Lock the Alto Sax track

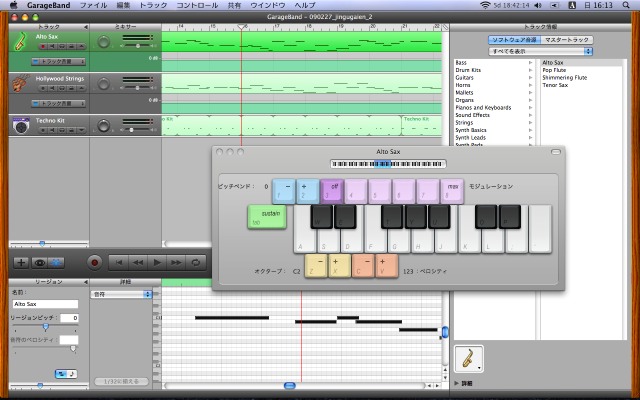pos(72,47)
